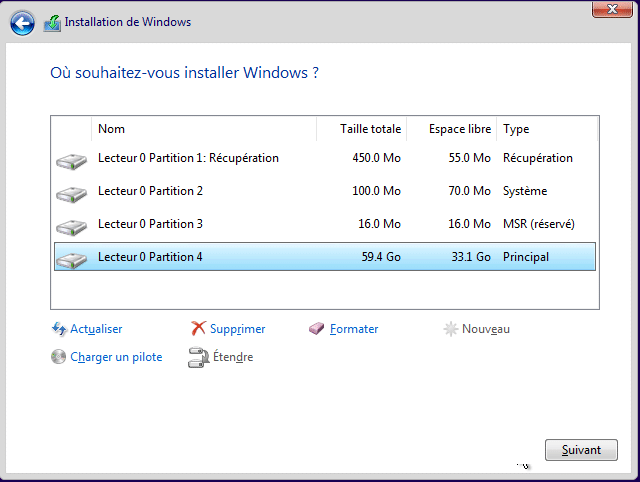Click the red Supprimer X icon
This screenshot has height=482, width=640.
(x=198, y=329)
